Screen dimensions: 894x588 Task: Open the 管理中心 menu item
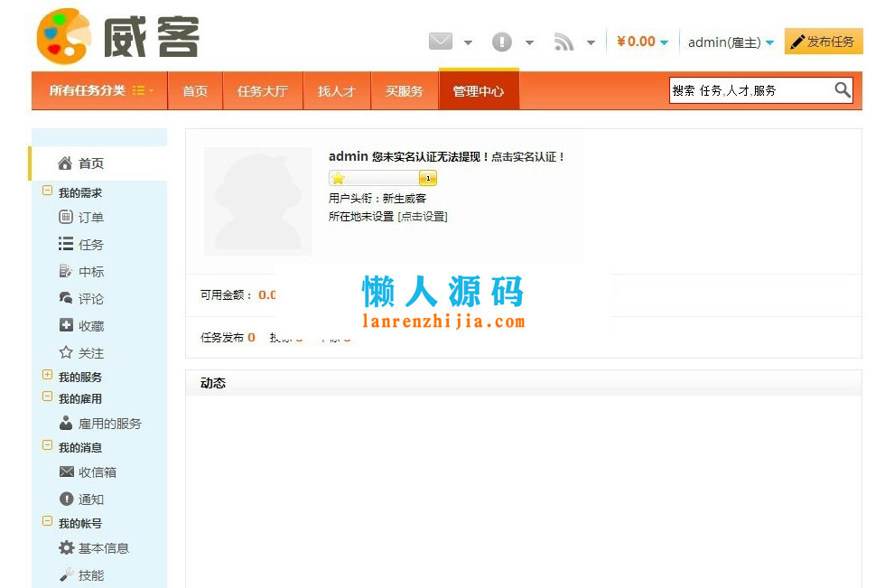479,90
